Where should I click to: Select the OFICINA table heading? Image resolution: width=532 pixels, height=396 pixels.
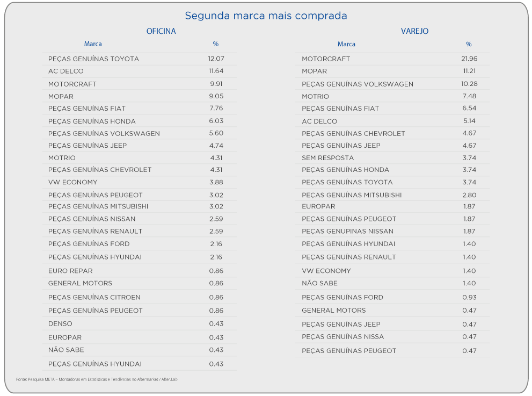(x=161, y=31)
